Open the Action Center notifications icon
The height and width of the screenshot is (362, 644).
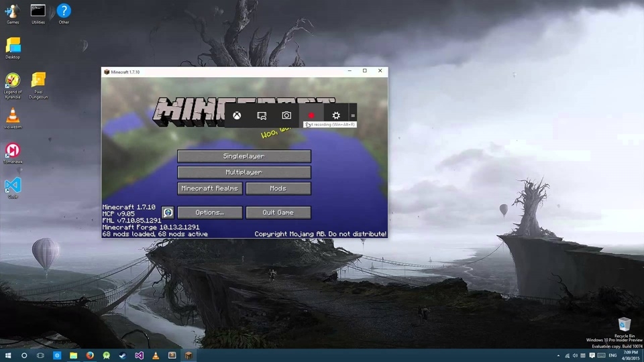[592, 356]
